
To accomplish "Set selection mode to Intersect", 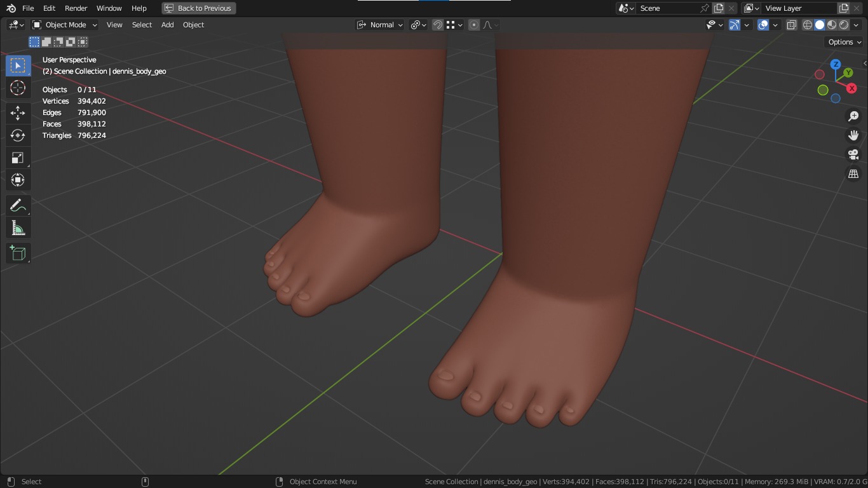I will [x=83, y=42].
